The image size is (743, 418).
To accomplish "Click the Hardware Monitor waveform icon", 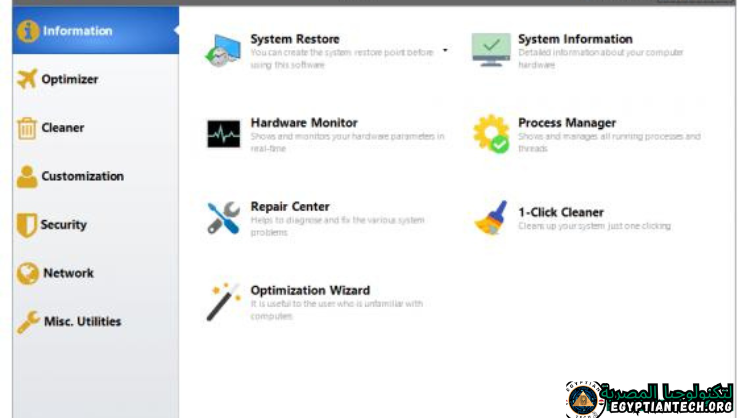I will [223, 134].
